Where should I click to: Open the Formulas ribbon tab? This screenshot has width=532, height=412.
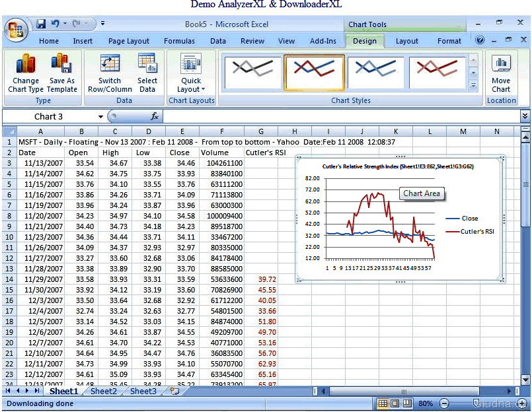pyautogui.click(x=180, y=41)
